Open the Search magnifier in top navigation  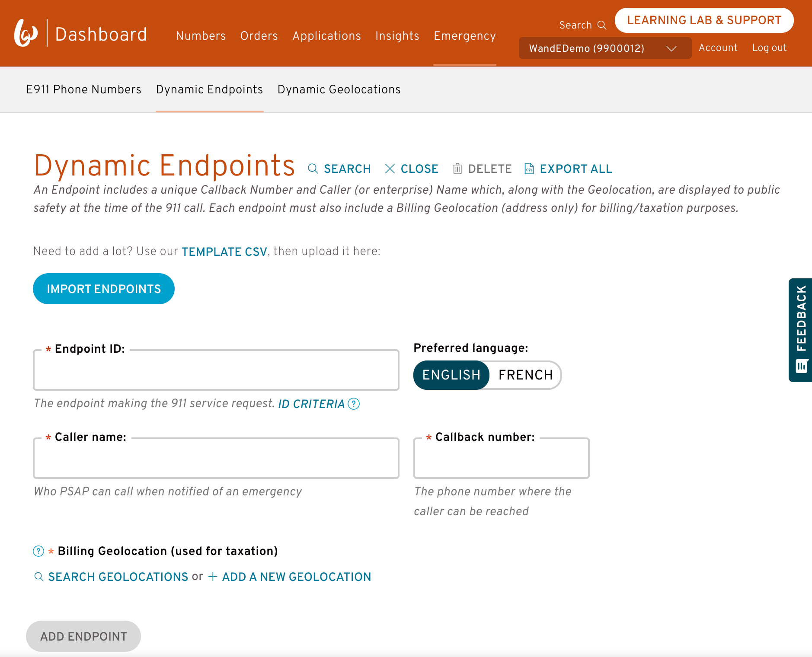[x=602, y=25]
